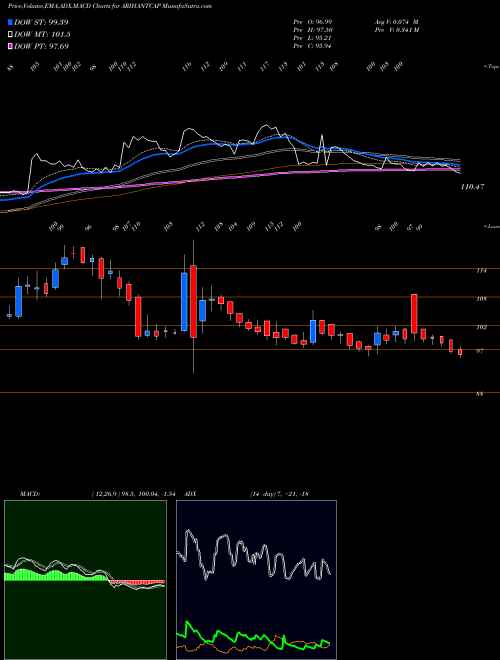Open the ADX indicator chart
The image size is (500, 660).
[256, 580]
